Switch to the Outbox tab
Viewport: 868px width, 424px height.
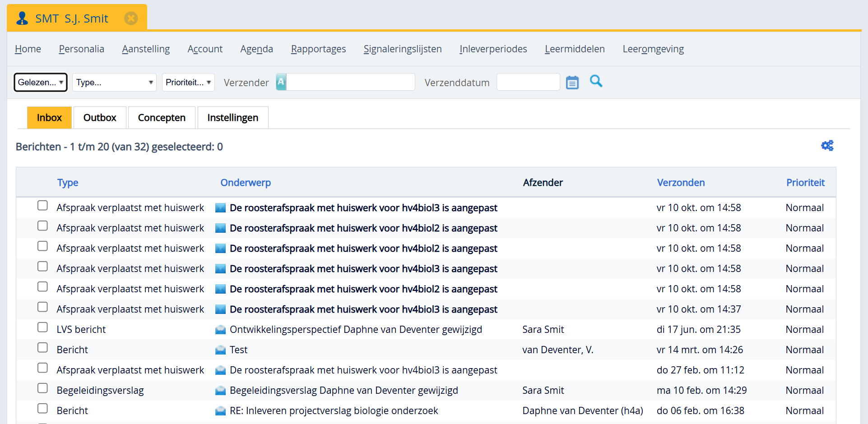pos(100,118)
